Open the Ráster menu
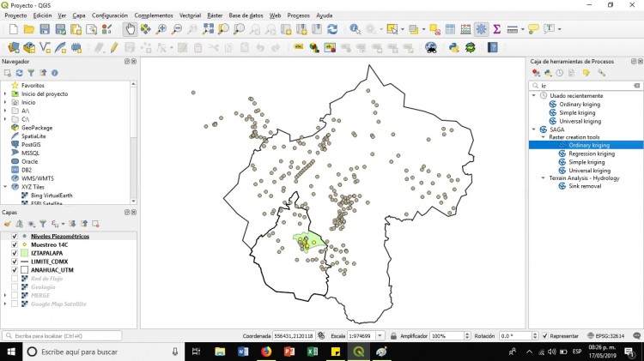The width and height of the screenshot is (644, 361). [x=215, y=15]
